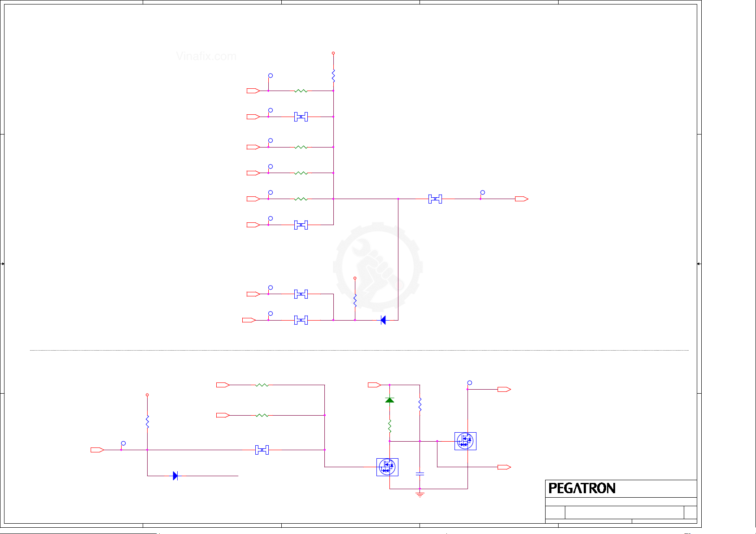Select the jumper symbol on the lower-left input line
The width and height of the screenshot is (756, 534).
[x=262, y=450]
